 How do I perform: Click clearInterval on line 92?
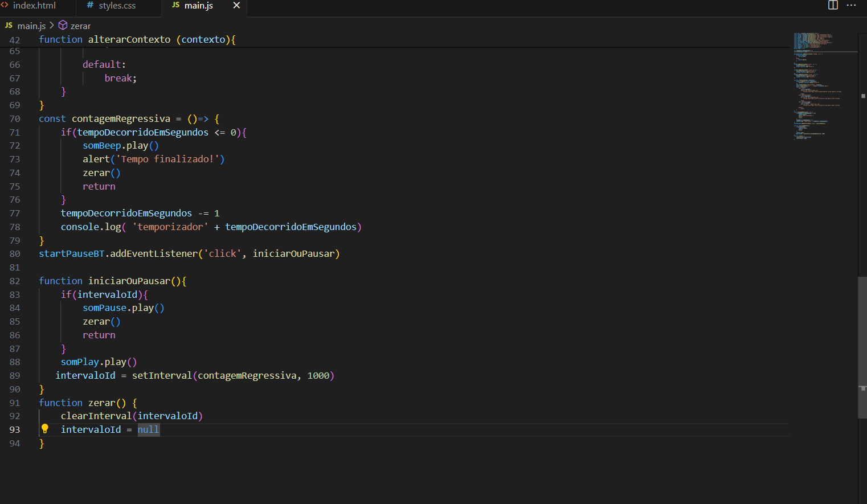(96, 416)
